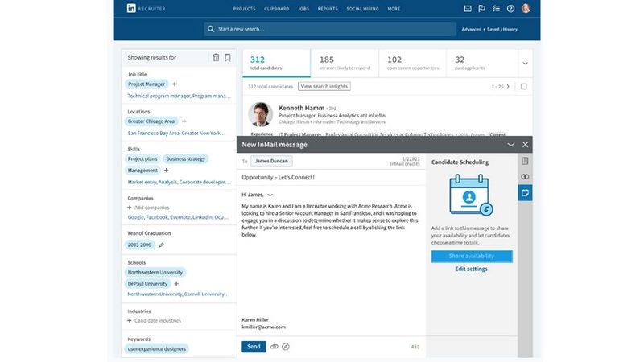This screenshot has height=362, width=644.
Task: Select the James Duncan recipient chip
Action: tap(271, 161)
